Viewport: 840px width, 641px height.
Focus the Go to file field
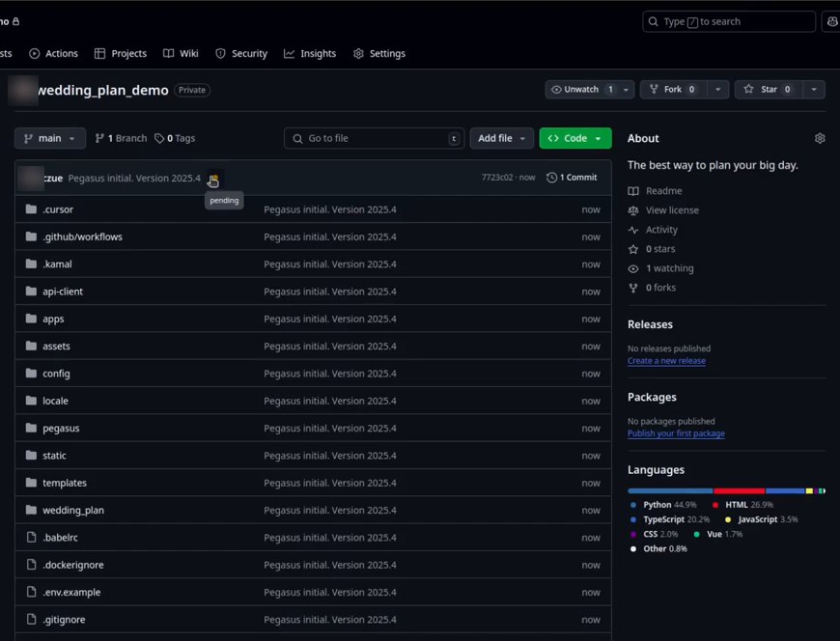tap(374, 138)
